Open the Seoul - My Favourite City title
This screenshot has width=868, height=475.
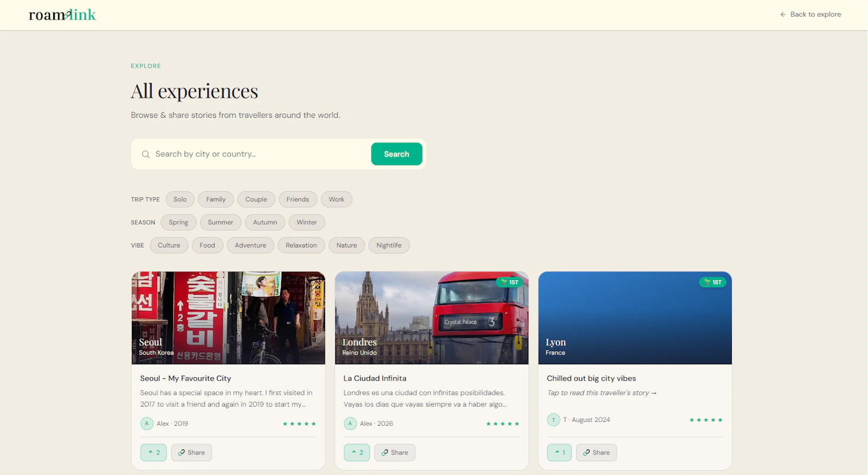(186, 378)
